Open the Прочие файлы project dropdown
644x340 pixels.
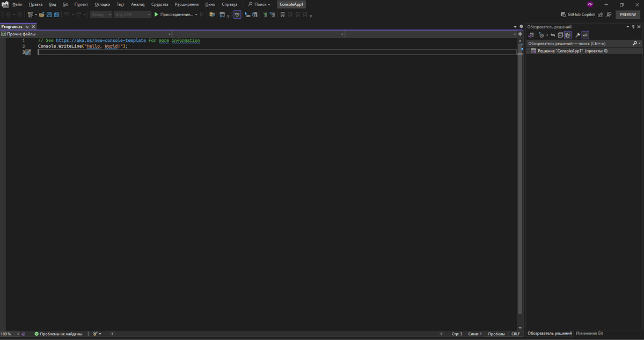point(86,34)
